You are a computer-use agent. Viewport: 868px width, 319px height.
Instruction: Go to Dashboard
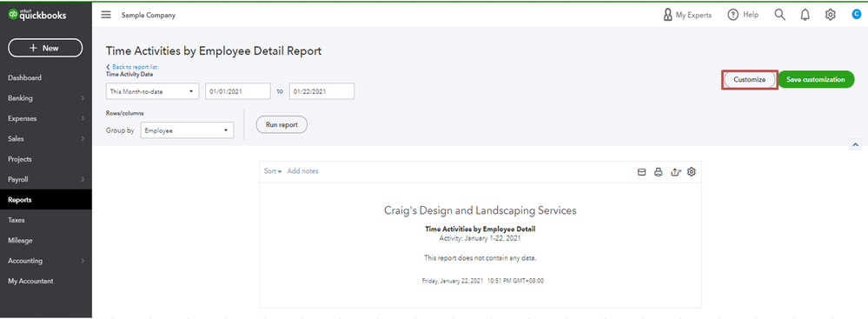click(25, 78)
